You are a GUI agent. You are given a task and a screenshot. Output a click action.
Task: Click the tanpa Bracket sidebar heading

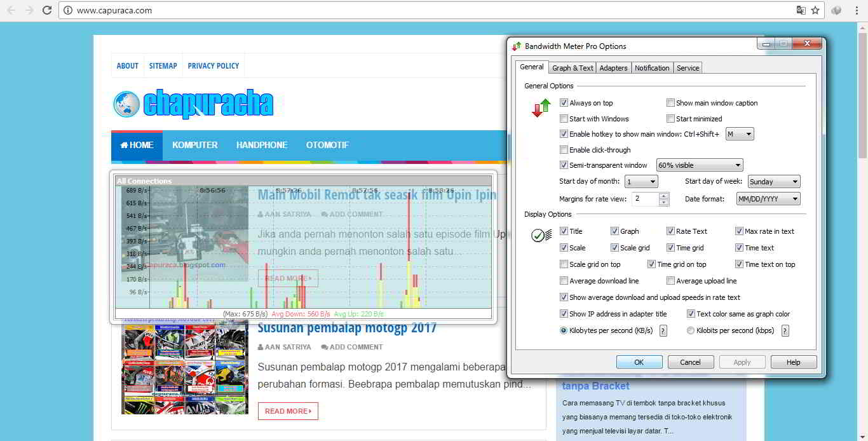point(595,386)
